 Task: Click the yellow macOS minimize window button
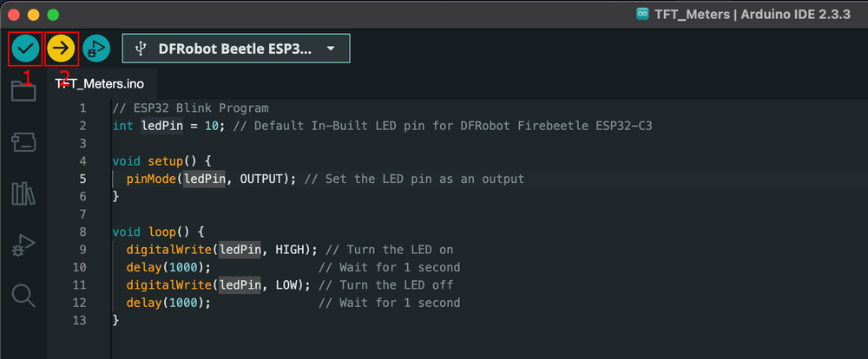pos(33,15)
